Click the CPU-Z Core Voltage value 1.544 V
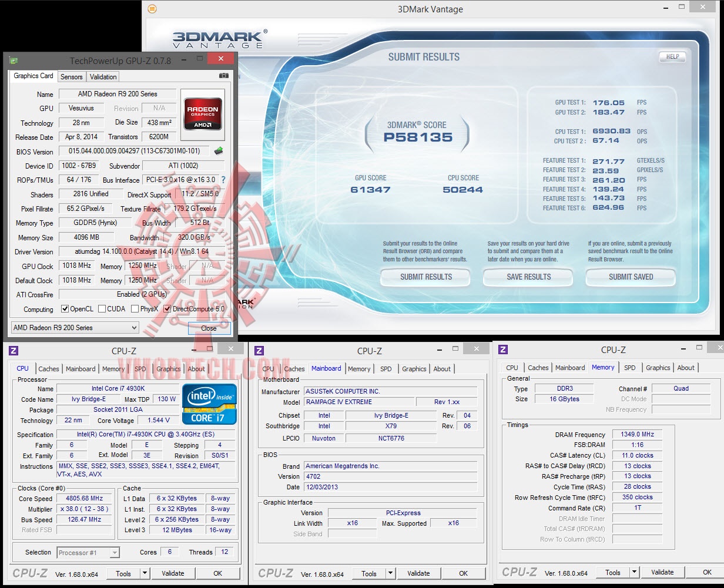The height and width of the screenshot is (588, 724). pyautogui.click(x=159, y=420)
